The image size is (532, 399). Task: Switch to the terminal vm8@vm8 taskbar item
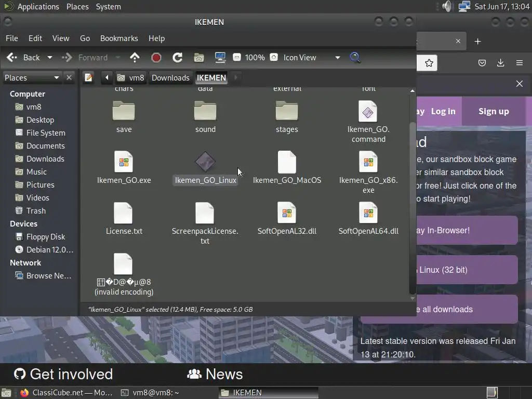point(150,393)
